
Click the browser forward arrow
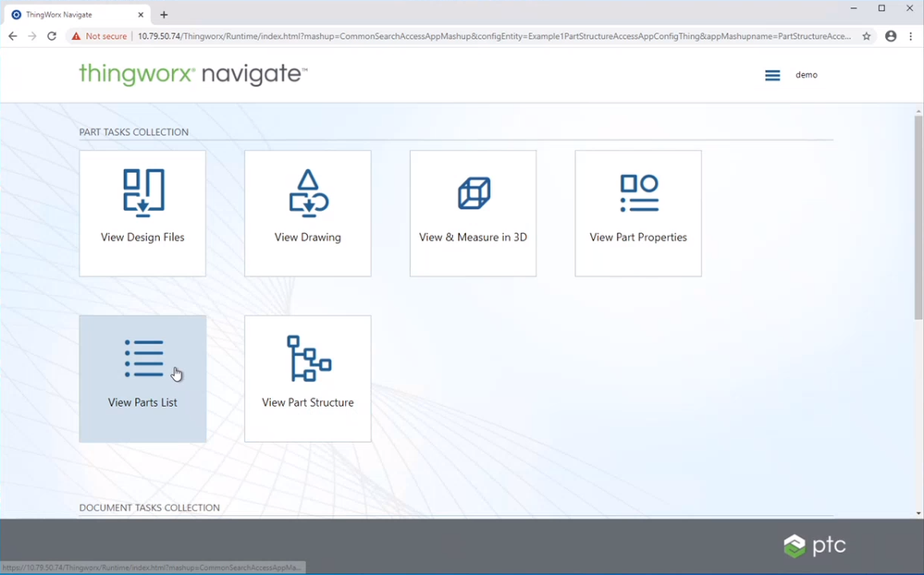(x=32, y=36)
